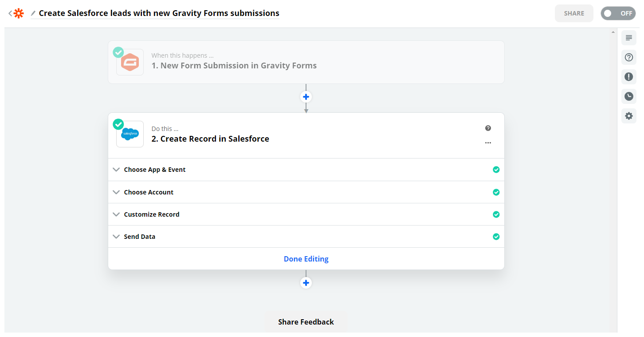Expand the Choose App & Event section
Viewport: 644px width, 337px height.
tap(155, 170)
